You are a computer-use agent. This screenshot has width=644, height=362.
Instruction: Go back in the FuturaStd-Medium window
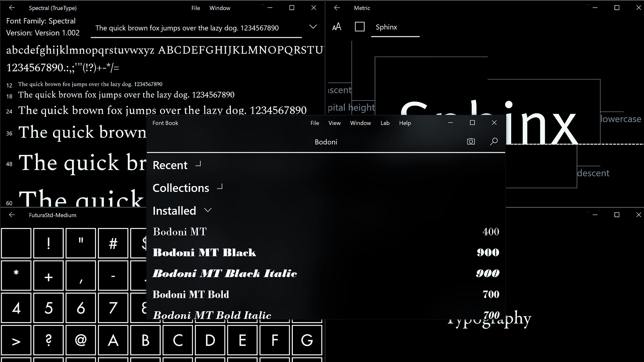point(12,215)
